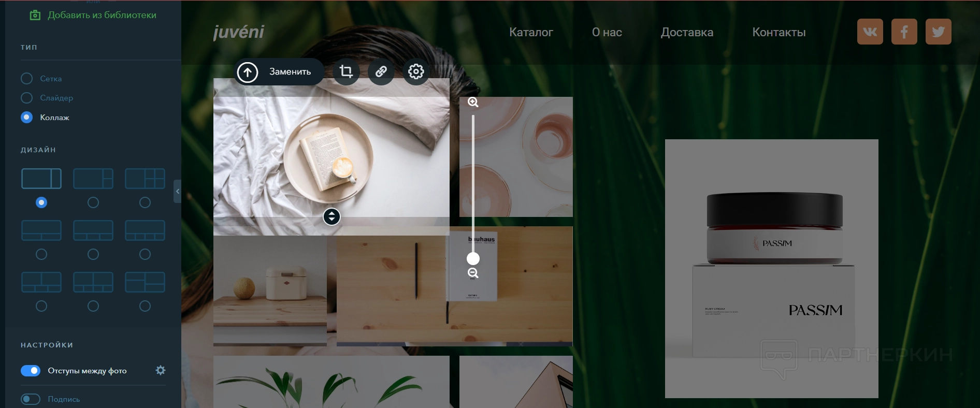Open the VK social link
The image size is (980, 408).
click(870, 32)
